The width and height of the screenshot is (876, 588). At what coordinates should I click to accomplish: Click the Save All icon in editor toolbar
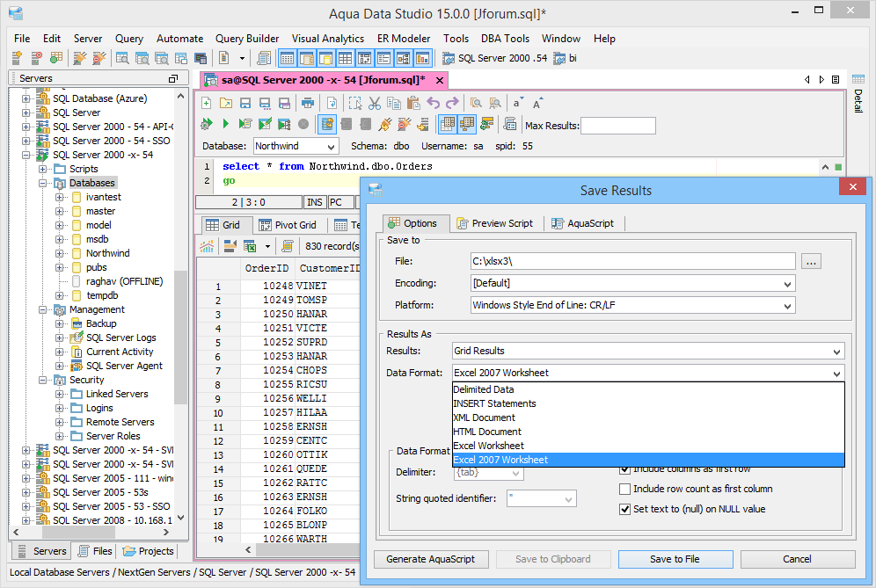pyautogui.click(x=284, y=104)
